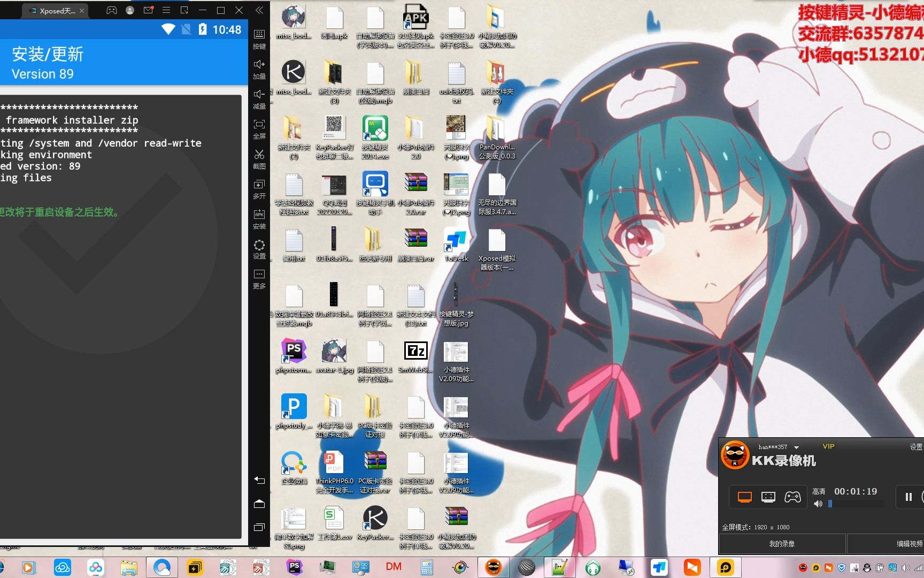Viewport: 924px width, 578px height.
Task: Open 设置 in KK录像机 window
Action: [x=916, y=447]
